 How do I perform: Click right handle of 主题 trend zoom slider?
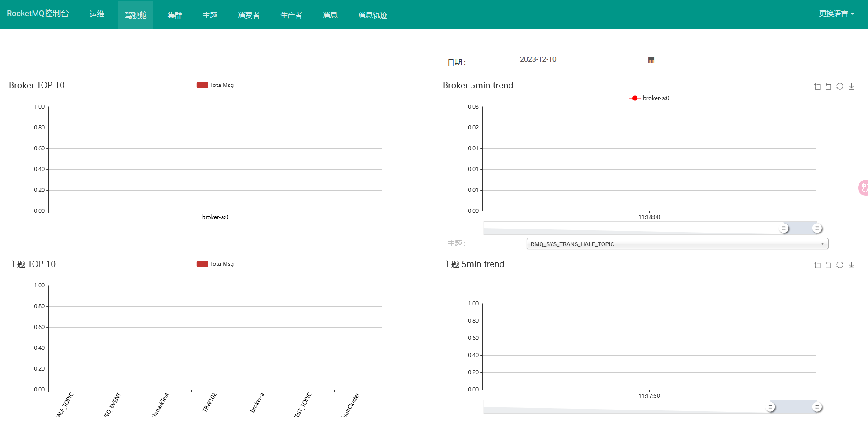[x=817, y=407]
